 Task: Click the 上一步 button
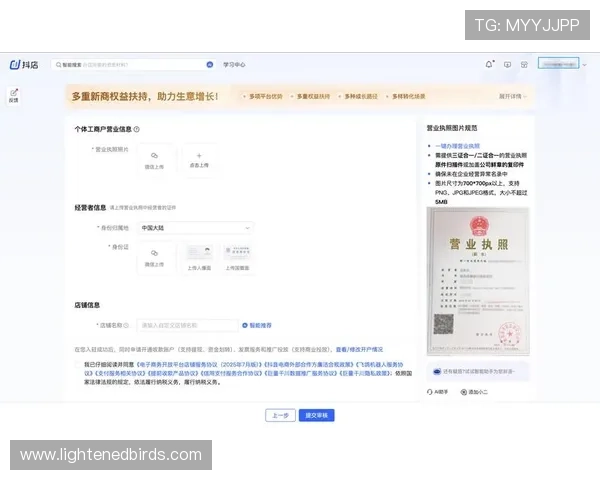tap(280, 415)
